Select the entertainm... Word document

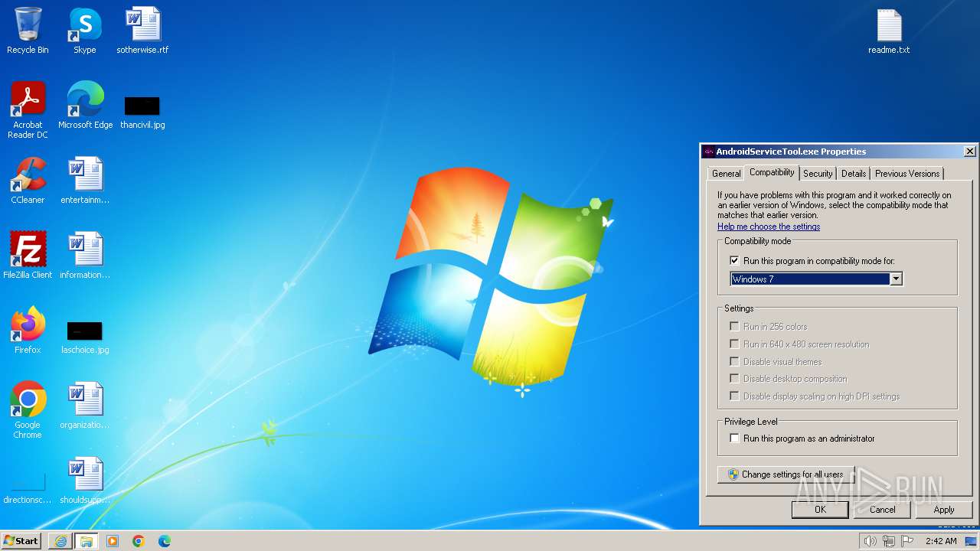85,181
